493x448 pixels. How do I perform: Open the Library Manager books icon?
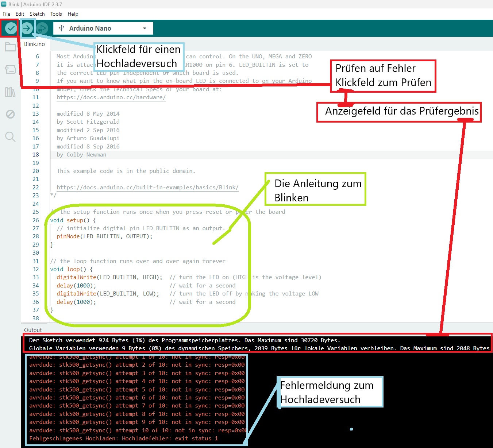(10, 92)
